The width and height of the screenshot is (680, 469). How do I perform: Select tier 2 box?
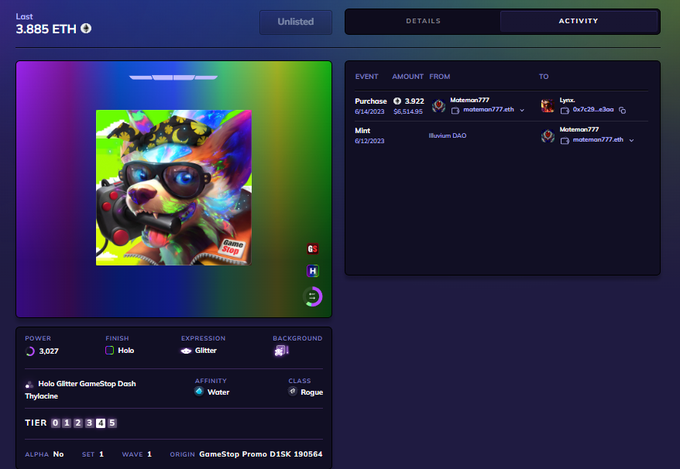[78, 423]
